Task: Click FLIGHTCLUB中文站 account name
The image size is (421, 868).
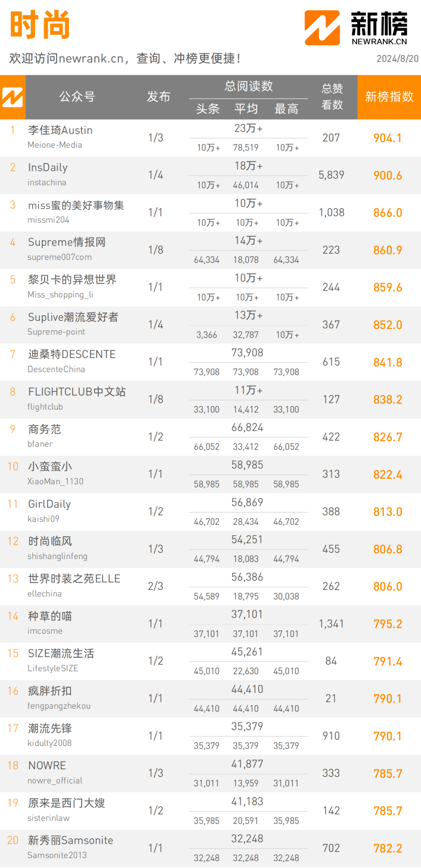Action: (x=77, y=392)
